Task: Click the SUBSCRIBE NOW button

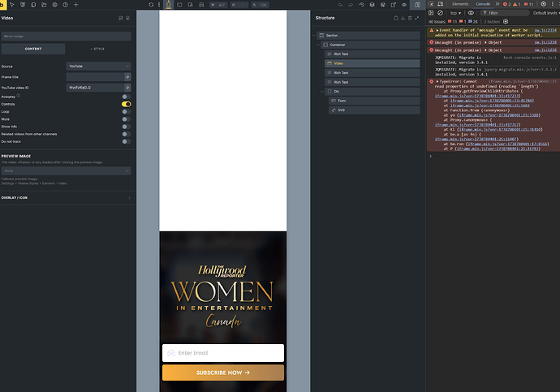Action: [223, 373]
